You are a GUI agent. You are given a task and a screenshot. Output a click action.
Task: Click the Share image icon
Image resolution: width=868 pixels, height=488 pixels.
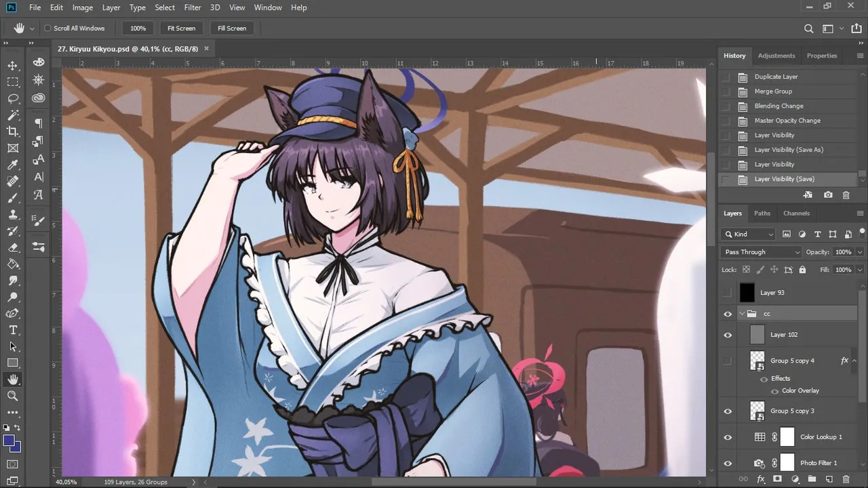(856, 28)
